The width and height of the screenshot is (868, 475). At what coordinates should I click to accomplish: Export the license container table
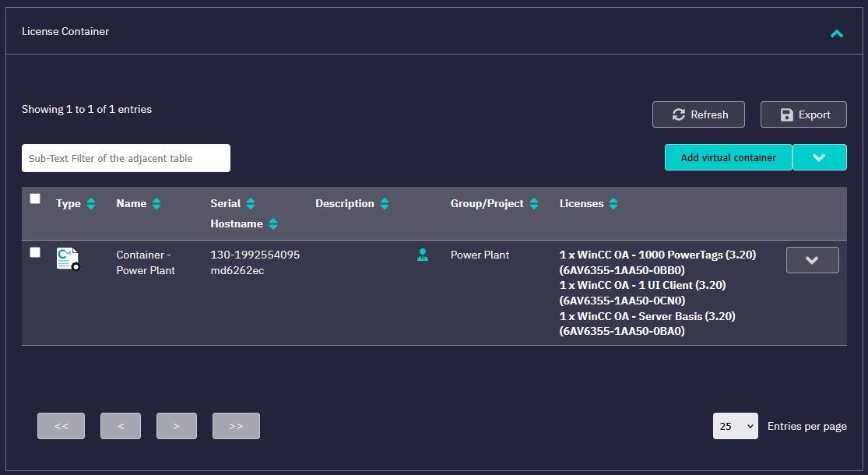803,114
